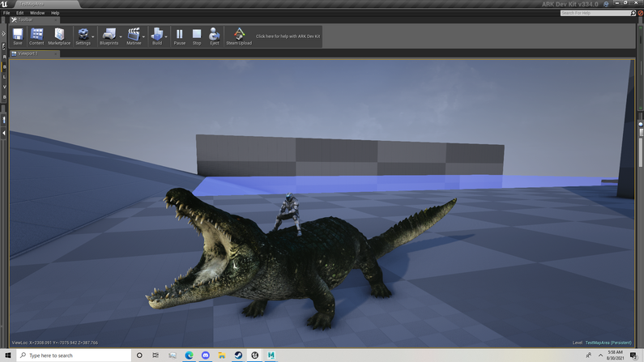Open File Explorer from the taskbar
Image resolution: width=644 pixels, height=362 pixels.
(222, 356)
